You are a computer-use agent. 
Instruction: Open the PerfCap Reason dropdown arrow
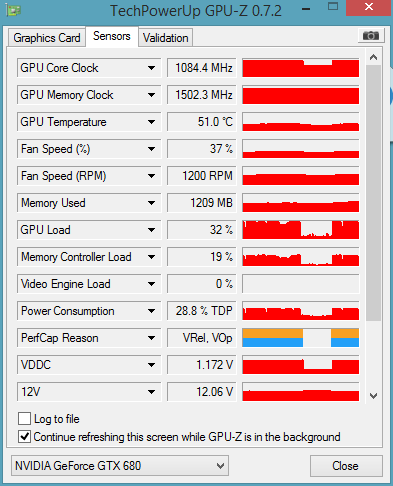pyautogui.click(x=151, y=338)
